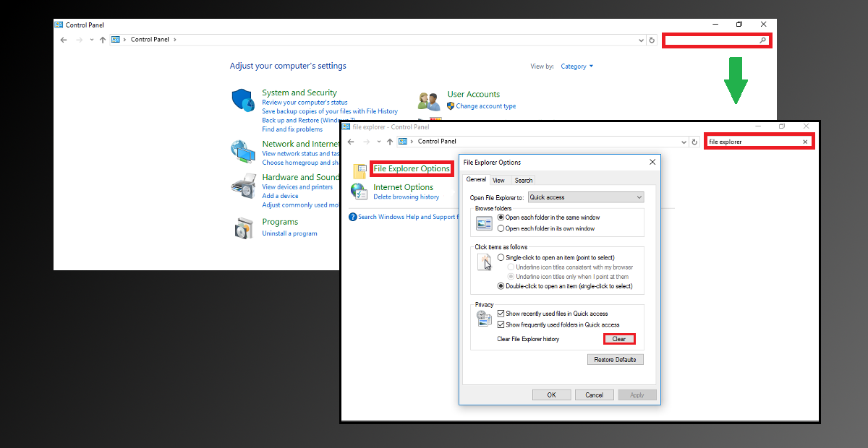Click shield icon beside Change account type
The width and height of the screenshot is (868, 448).
(451, 105)
